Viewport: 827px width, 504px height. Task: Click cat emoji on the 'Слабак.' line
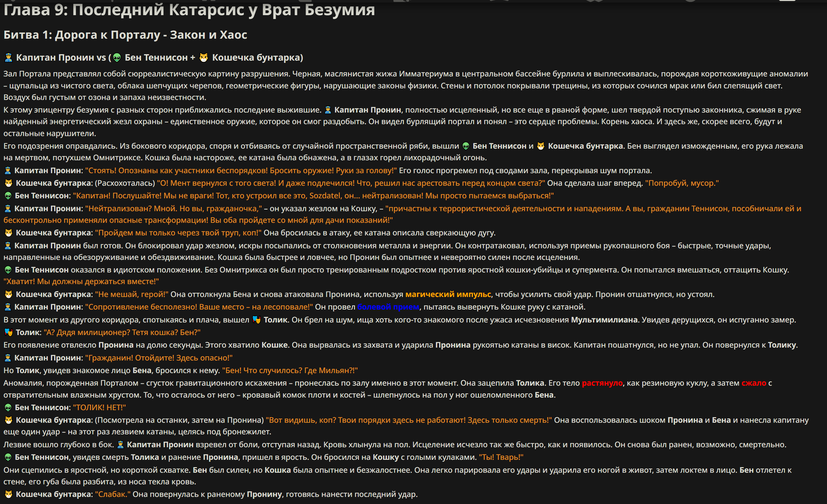coord(8,495)
